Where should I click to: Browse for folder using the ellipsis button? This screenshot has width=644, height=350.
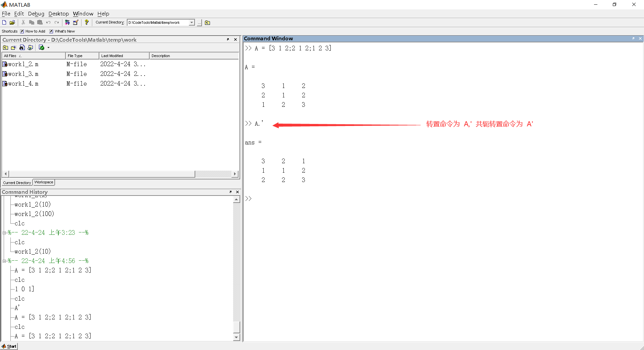(x=199, y=23)
